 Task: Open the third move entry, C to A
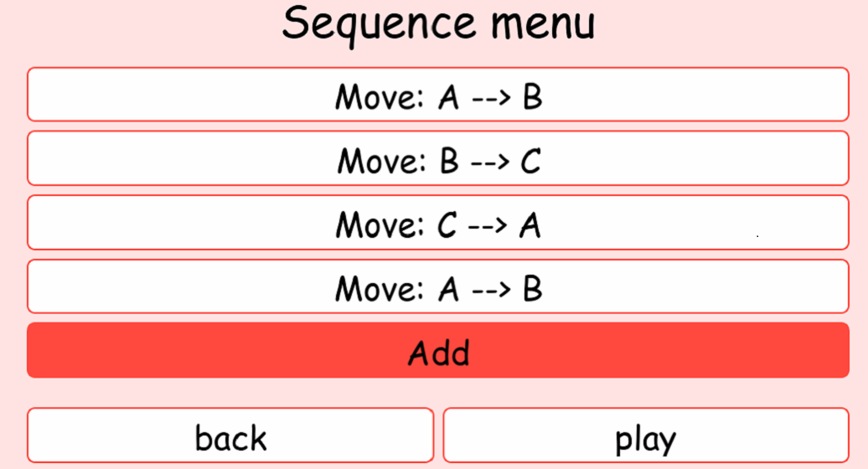pyautogui.click(x=438, y=223)
